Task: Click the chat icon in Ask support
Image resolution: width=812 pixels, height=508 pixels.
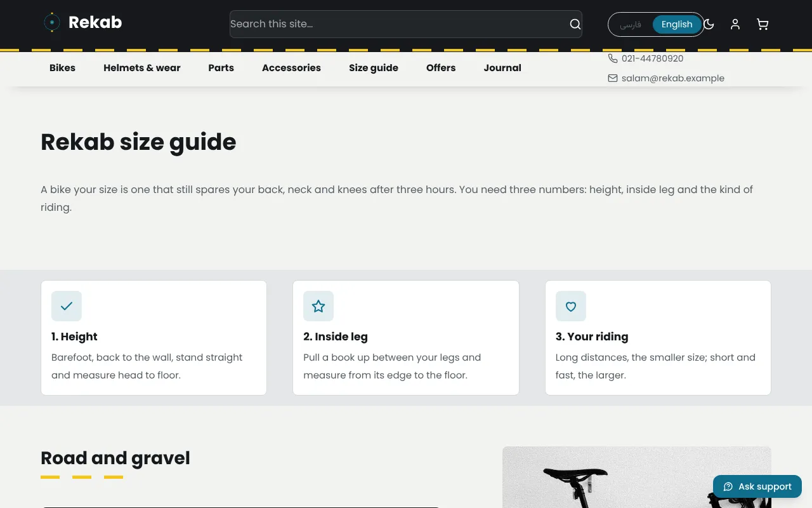Action: [728, 486]
